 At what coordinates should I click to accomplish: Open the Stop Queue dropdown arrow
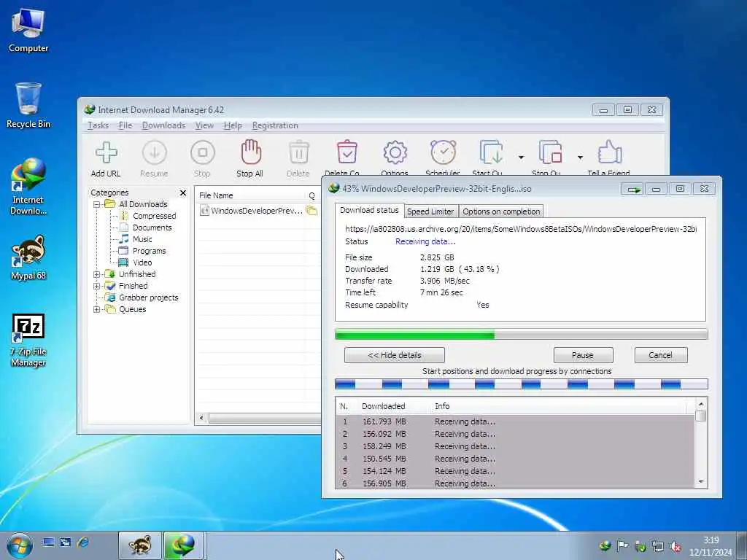point(580,157)
